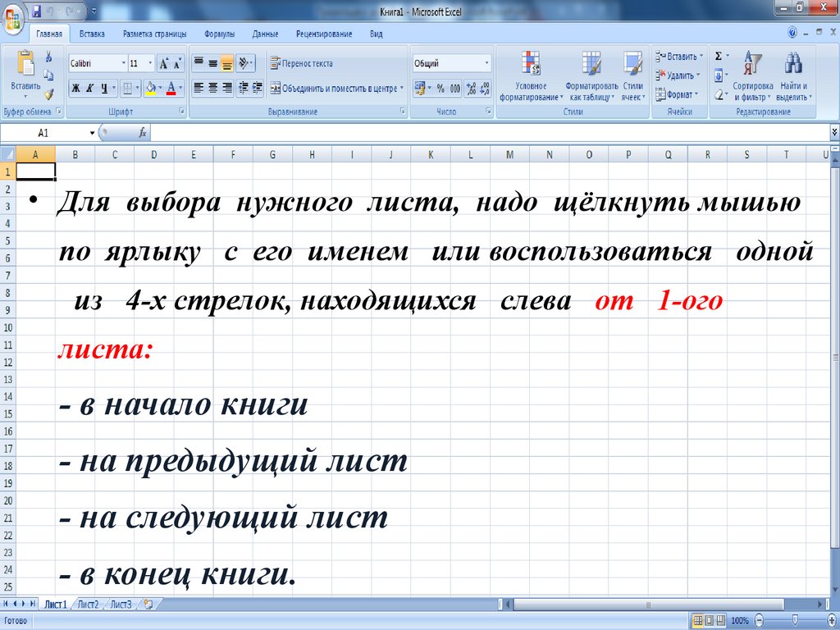Click Формат cells button
The height and width of the screenshot is (630, 840).
tap(678, 94)
